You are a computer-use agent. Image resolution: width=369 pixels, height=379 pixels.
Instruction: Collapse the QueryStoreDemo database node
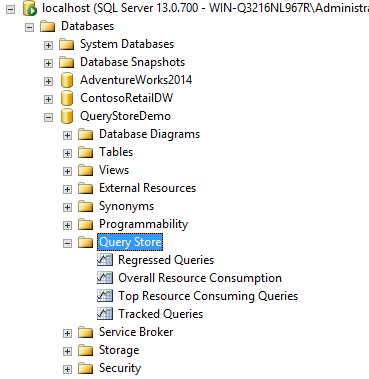click(x=48, y=117)
